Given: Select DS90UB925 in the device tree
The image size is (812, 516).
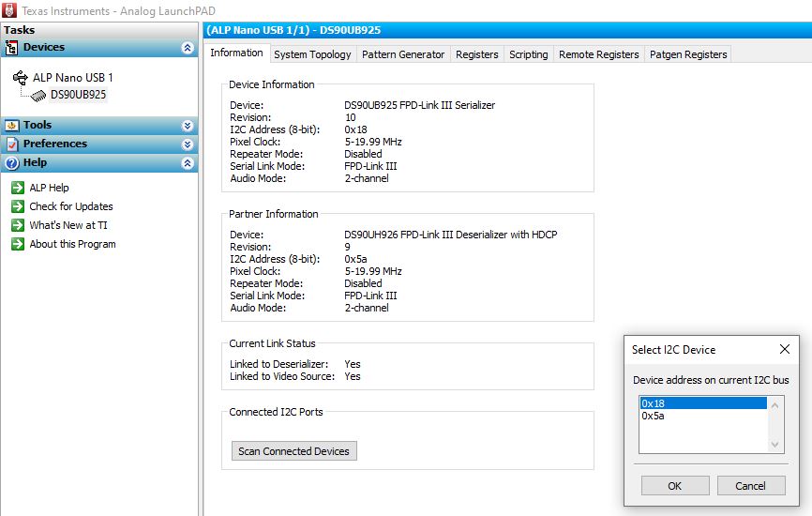Looking at the screenshot, I should click(78, 95).
